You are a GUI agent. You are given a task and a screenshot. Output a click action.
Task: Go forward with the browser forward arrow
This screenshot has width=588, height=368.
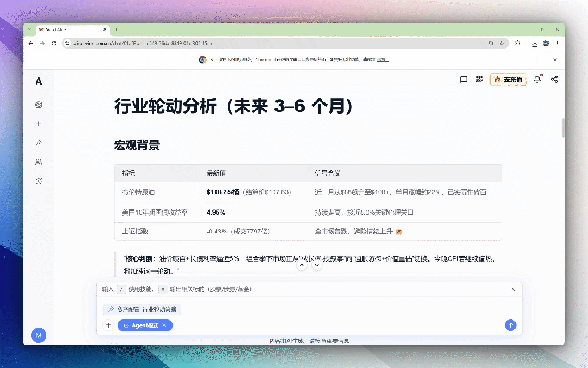42,43
